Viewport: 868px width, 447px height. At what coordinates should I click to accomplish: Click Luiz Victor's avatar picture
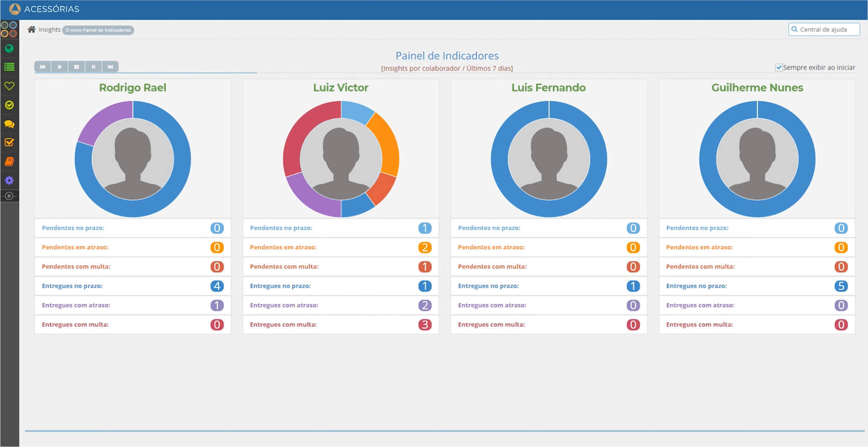click(341, 160)
